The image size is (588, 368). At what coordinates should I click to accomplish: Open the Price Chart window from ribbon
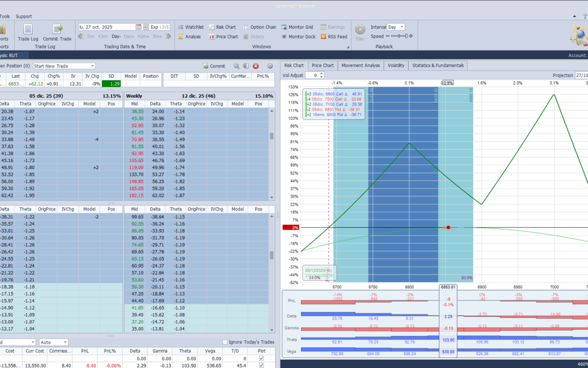[x=224, y=37]
